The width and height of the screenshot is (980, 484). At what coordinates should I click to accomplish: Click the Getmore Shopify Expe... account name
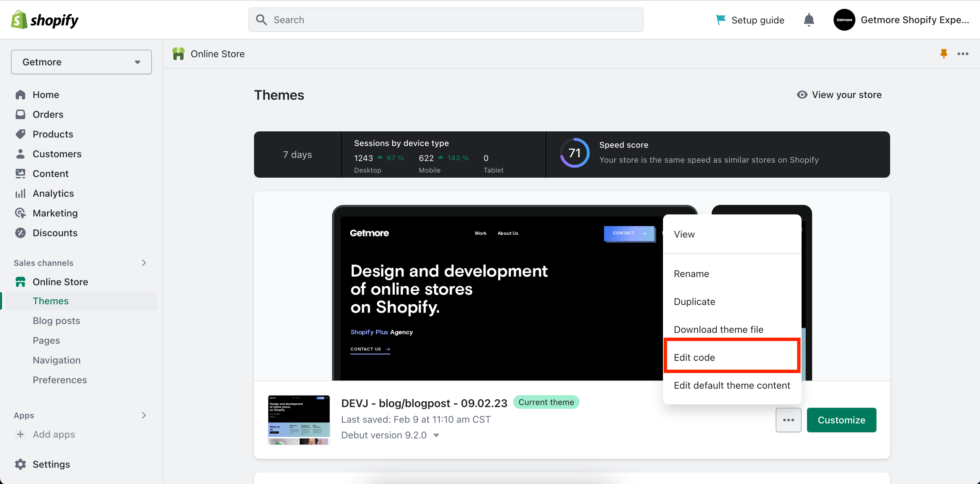click(915, 20)
